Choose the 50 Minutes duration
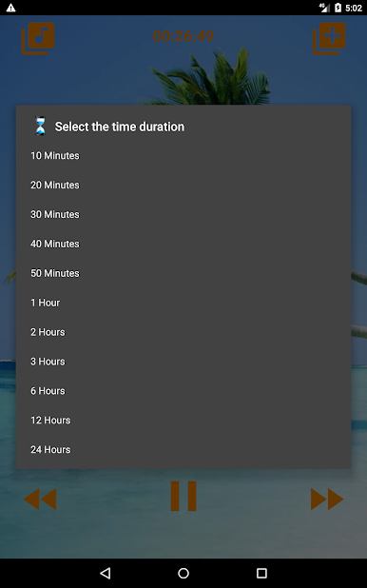The width and height of the screenshot is (367, 588). (183, 273)
